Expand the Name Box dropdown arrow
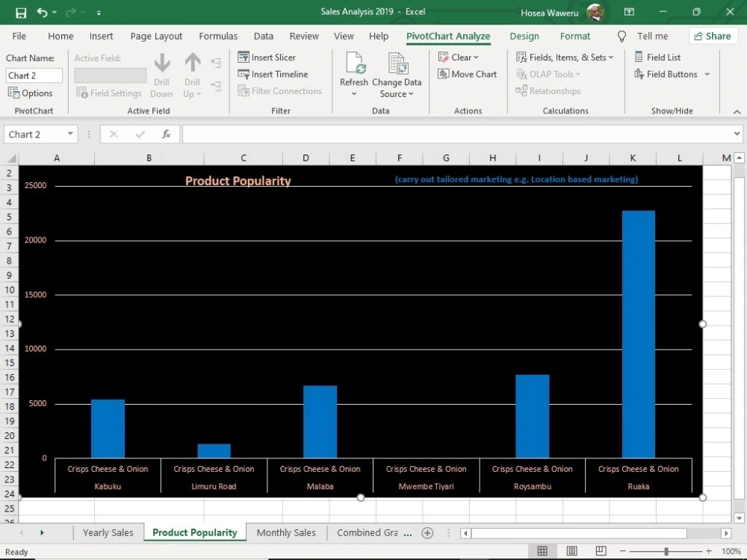Screen dimensions: 747x560 pyautogui.click(x=70, y=134)
